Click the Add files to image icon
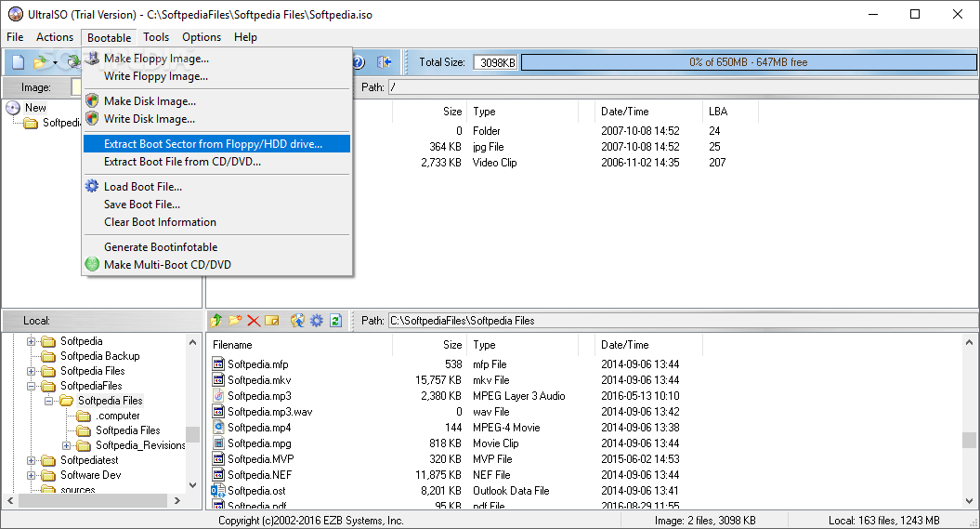980x529 pixels. [297, 321]
